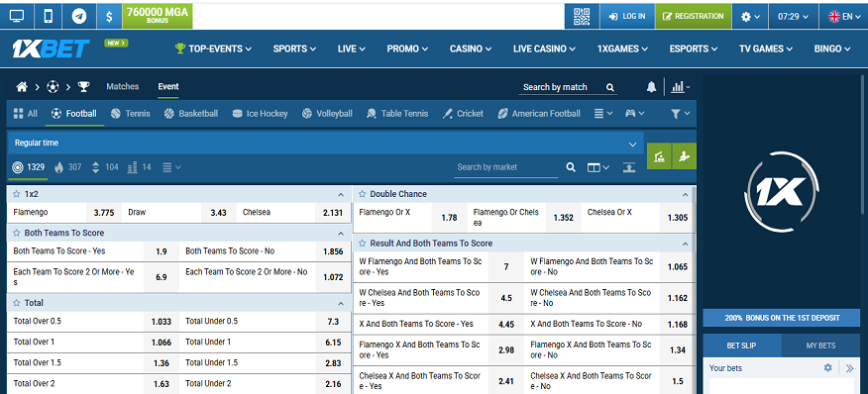The image size is (868, 394).
Task: Open the TOP-EVENTS menu
Action: (213, 49)
